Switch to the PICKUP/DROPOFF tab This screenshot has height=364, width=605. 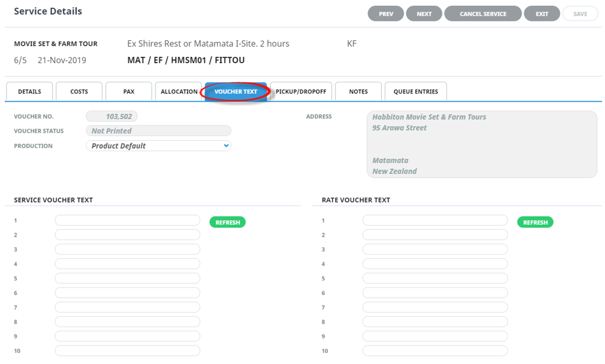click(x=300, y=92)
